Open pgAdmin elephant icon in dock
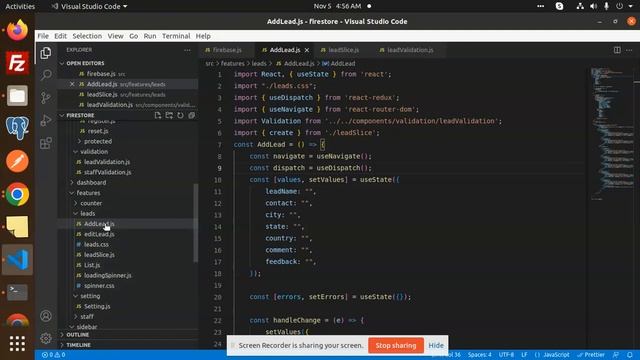Viewport: 640px width, 360px height. click(17, 128)
